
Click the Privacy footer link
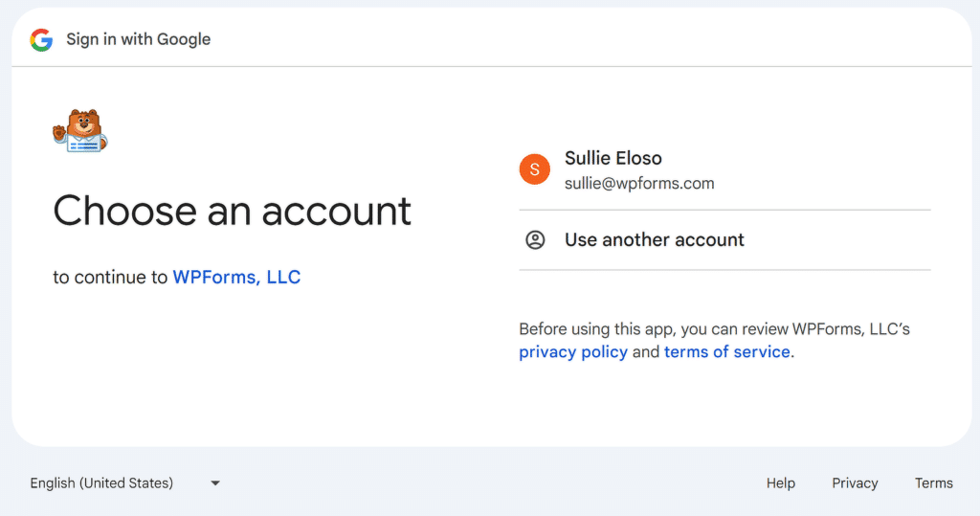click(855, 483)
